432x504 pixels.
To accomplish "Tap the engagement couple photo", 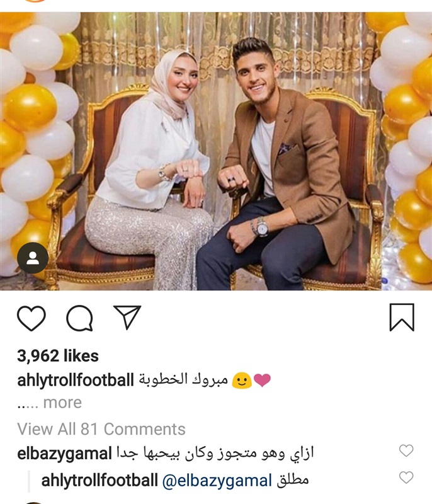I will tap(216, 151).
